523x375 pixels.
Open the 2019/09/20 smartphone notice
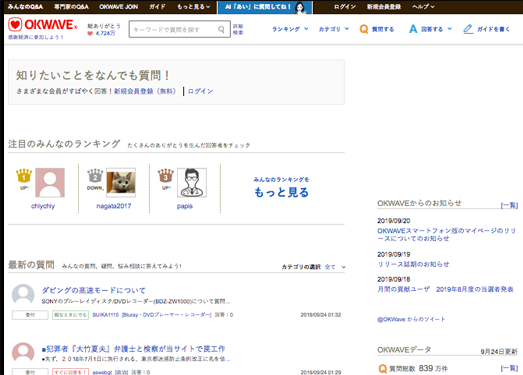447,235
